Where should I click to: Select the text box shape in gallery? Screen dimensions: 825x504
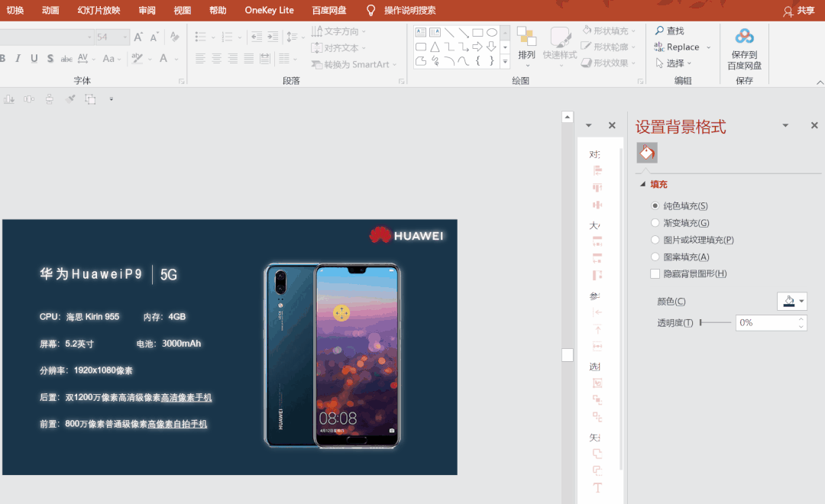[x=421, y=32]
